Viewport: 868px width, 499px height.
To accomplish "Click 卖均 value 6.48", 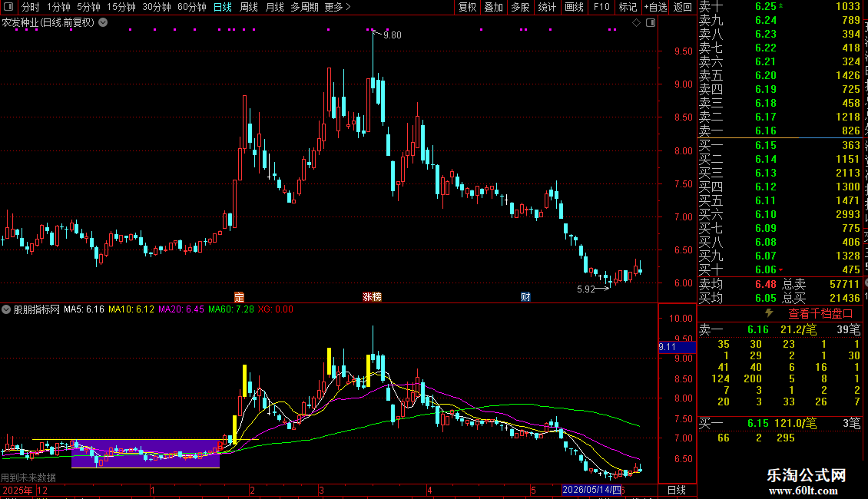I will coord(766,284).
